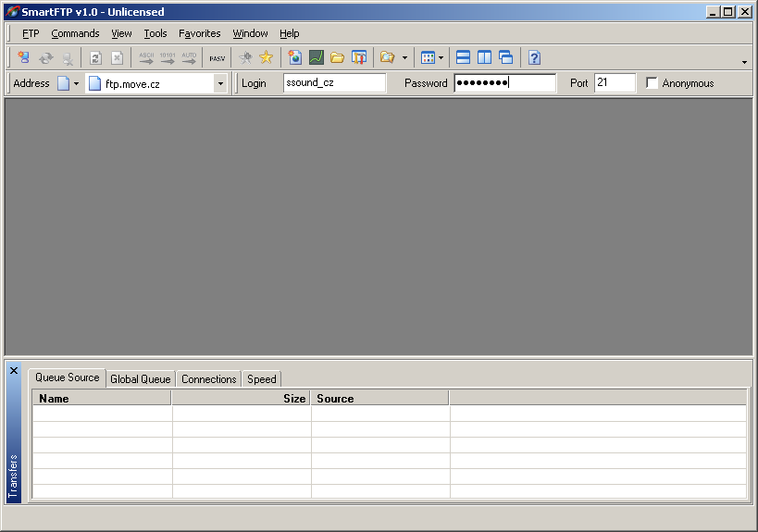Click the green speed graph icon
The image size is (758, 532).
point(317,57)
